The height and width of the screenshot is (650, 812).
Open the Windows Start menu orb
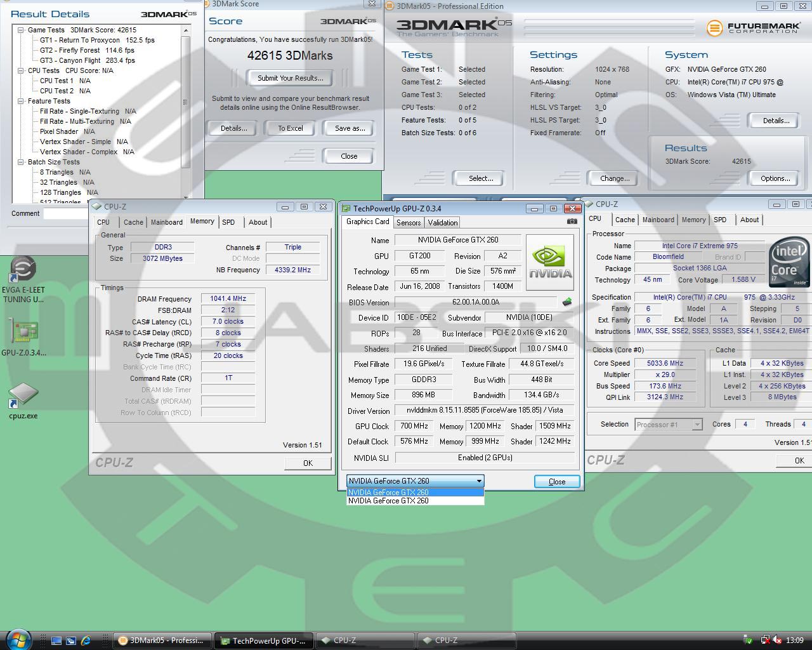18,640
